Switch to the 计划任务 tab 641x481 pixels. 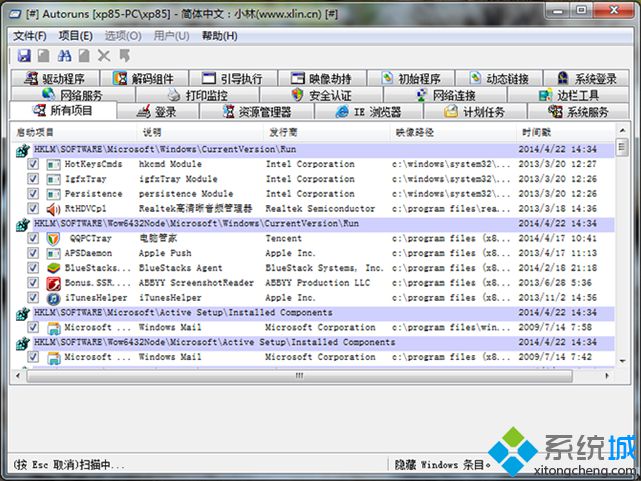coord(475,112)
